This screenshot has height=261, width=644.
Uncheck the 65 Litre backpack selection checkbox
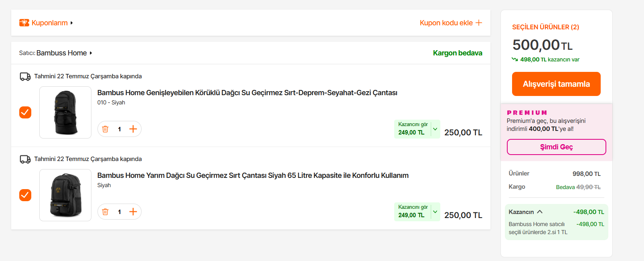coord(25,195)
